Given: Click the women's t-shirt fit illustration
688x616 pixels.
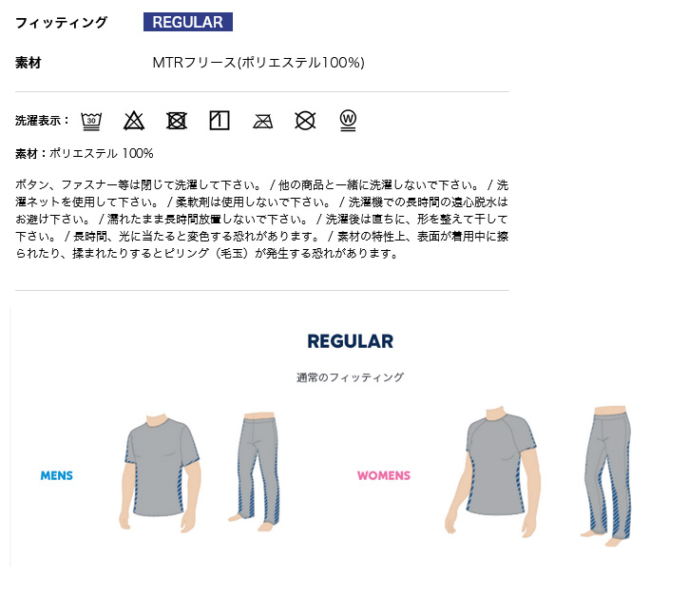Looking at the screenshot, I should 493,472.
